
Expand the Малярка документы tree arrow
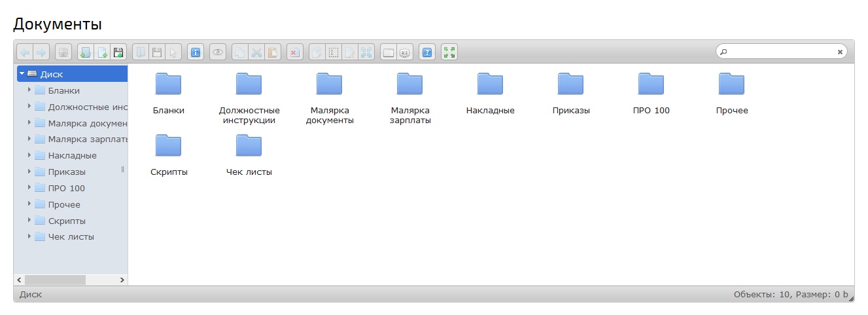tap(29, 122)
